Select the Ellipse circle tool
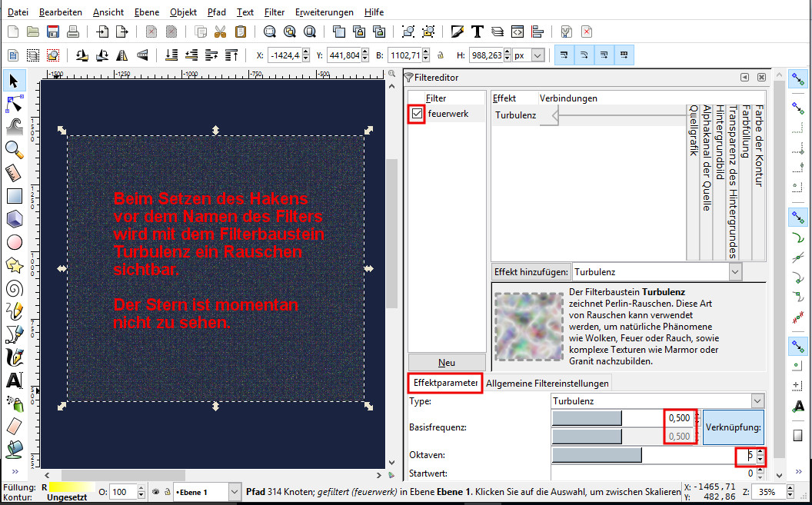812x505 pixels. 14,242
